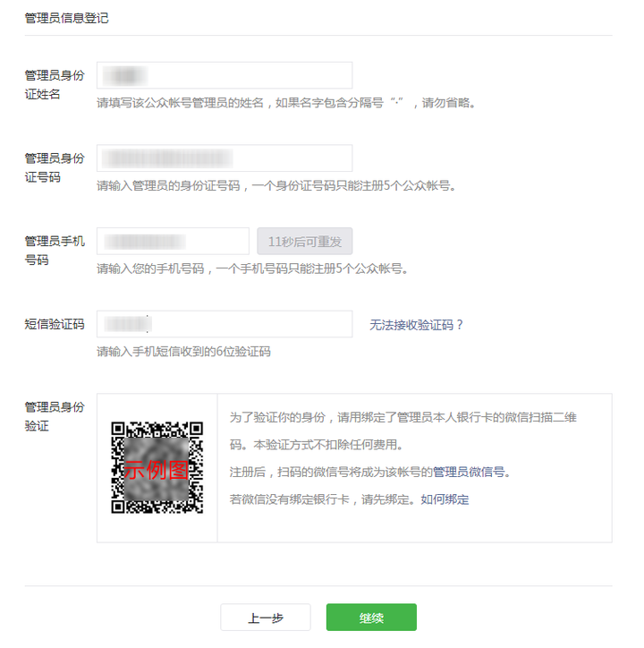644x648 pixels.
Task: Go back with the 上一步 button
Action: (265, 618)
